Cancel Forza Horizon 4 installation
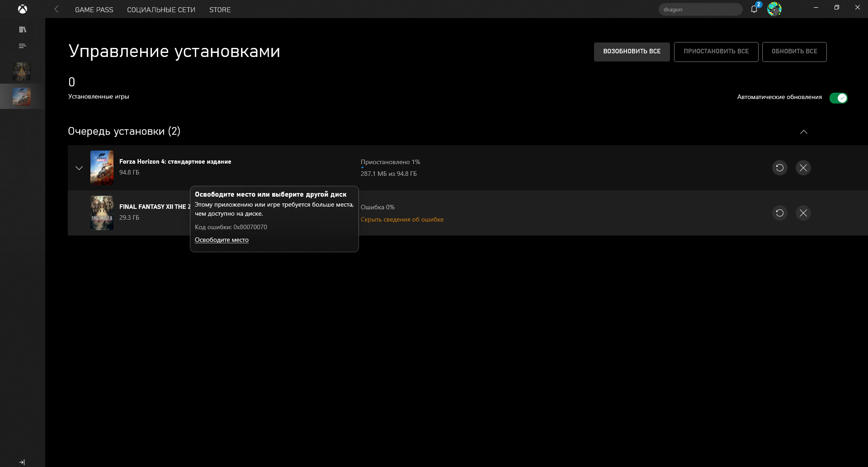868x467 pixels. pos(803,168)
